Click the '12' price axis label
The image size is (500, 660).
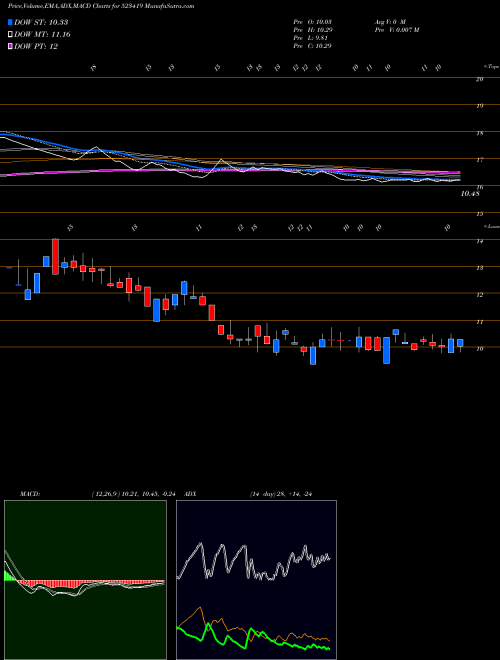479,295
